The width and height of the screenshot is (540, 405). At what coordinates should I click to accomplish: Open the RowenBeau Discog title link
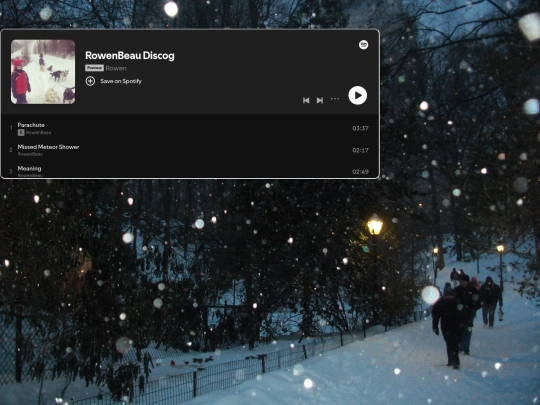pyautogui.click(x=130, y=55)
